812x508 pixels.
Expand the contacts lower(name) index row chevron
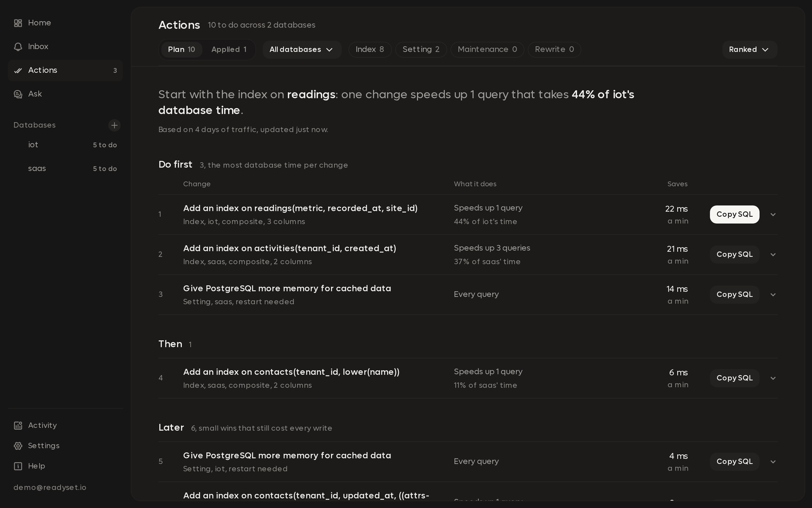pyautogui.click(x=773, y=378)
